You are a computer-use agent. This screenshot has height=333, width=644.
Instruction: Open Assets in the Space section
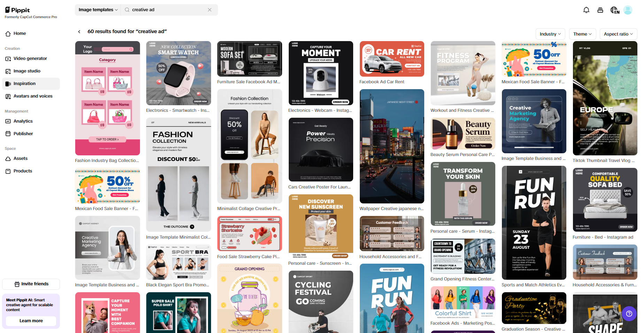[20, 158]
